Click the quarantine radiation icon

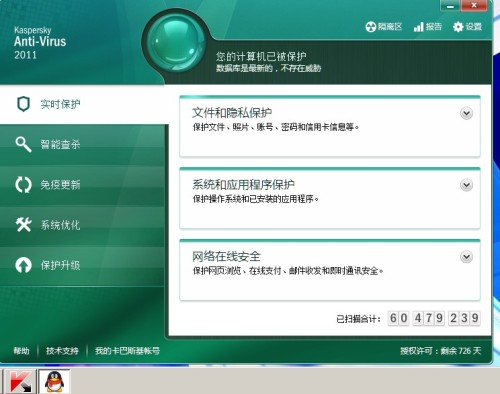[370, 27]
